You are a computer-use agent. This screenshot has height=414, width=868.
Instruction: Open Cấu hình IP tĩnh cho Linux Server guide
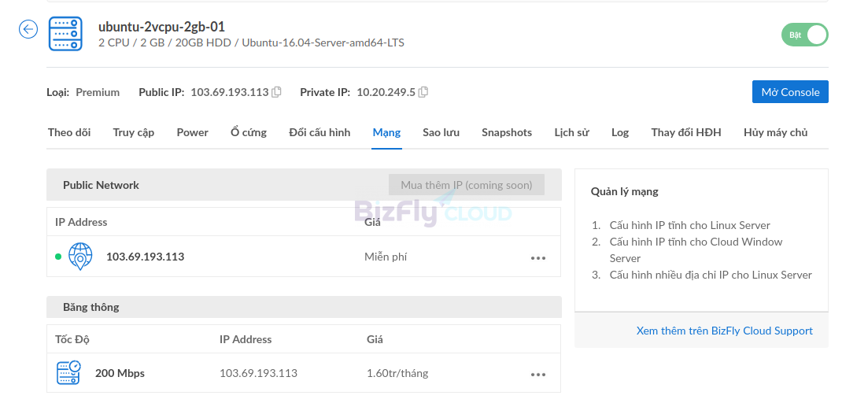click(689, 225)
